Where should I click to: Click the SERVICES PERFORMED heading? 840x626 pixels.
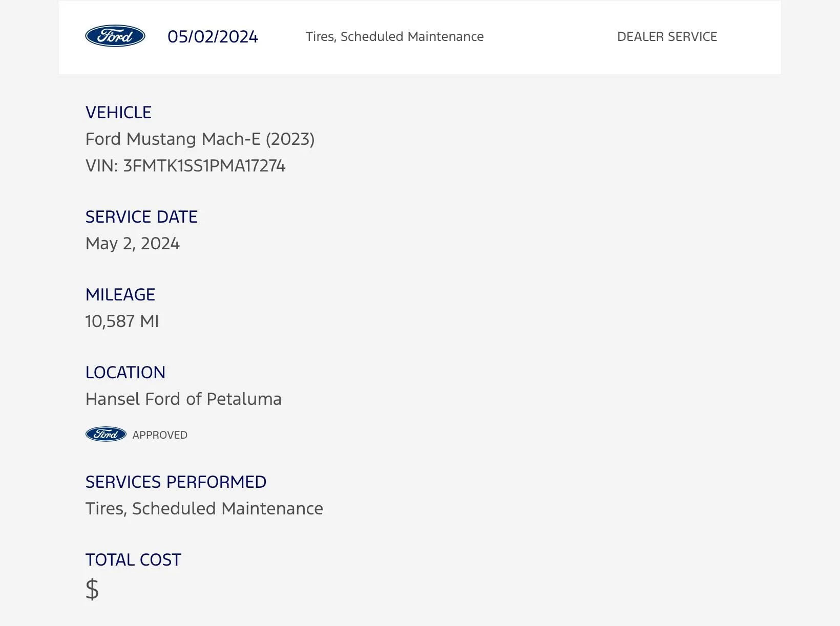coord(176,482)
